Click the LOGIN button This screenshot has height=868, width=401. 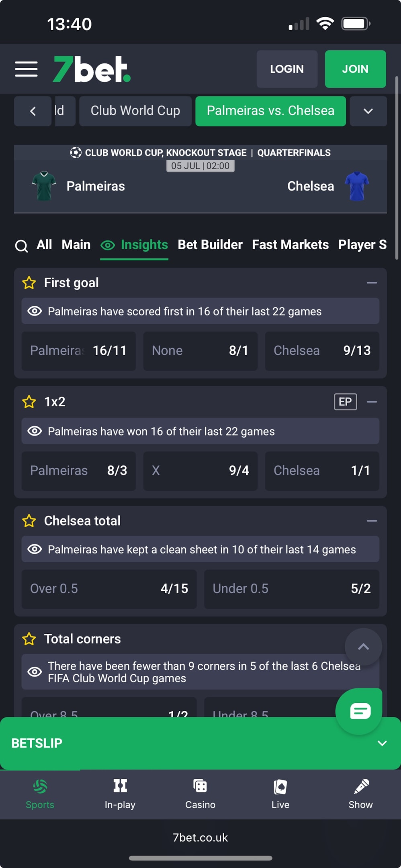click(287, 69)
